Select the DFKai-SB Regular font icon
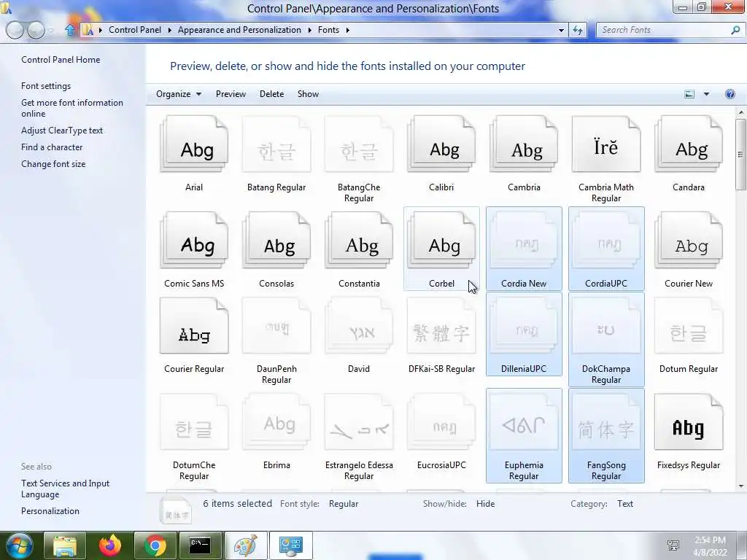This screenshot has height=560, width=747. pos(441,326)
